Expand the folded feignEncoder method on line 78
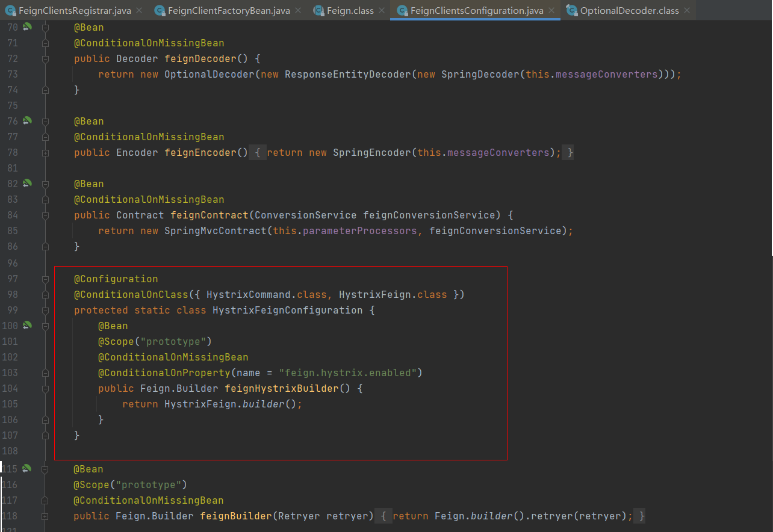Image resolution: width=773 pixels, height=532 pixels. [x=45, y=153]
